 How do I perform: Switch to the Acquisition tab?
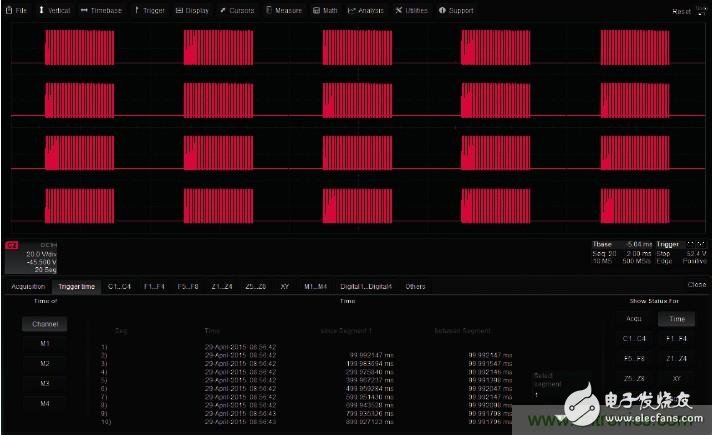pyautogui.click(x=28, y=286)
